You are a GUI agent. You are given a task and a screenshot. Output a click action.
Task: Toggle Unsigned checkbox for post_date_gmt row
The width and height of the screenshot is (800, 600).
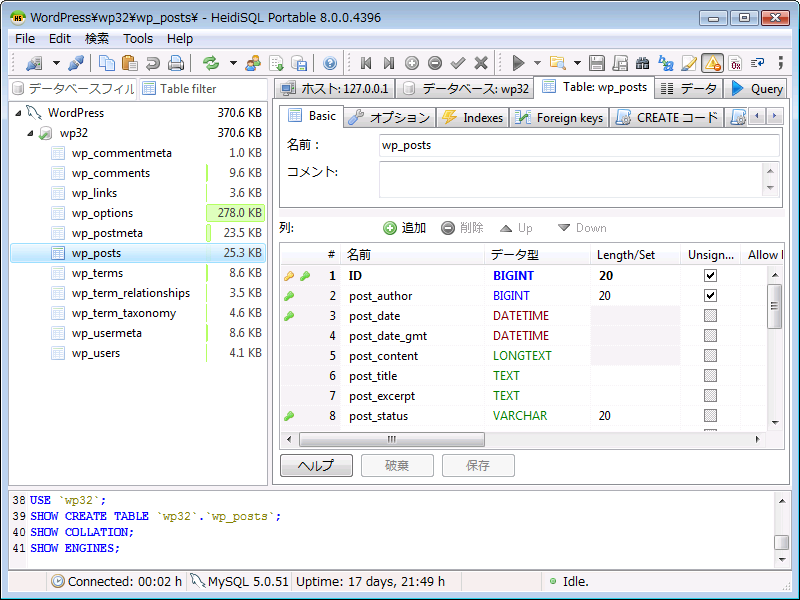pos(710,335)
